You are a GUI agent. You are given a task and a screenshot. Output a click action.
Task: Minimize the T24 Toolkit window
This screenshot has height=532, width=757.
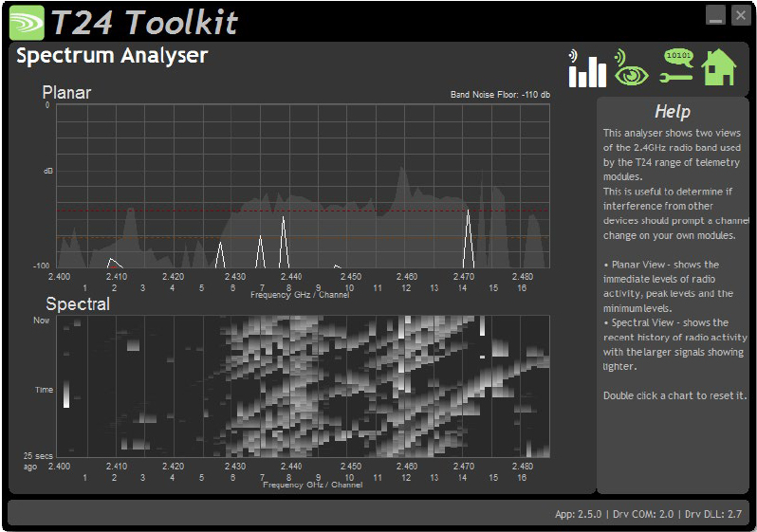[x=715, y=15]
